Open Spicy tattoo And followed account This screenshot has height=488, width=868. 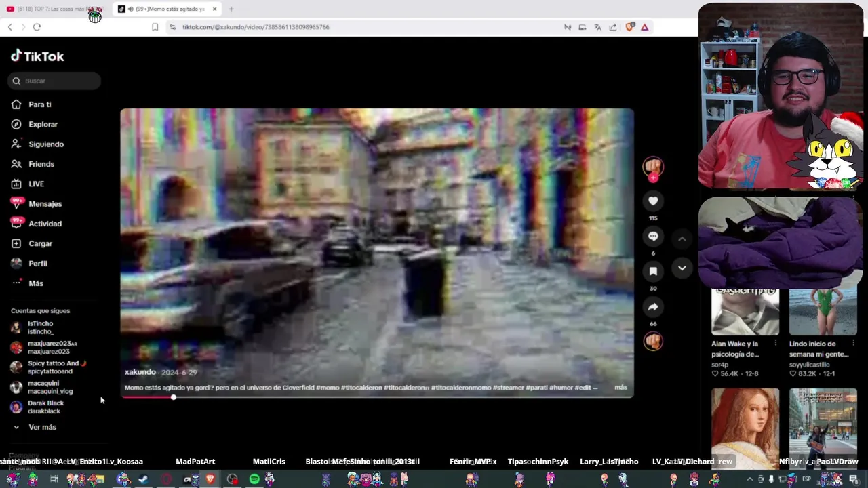point(49,367)
